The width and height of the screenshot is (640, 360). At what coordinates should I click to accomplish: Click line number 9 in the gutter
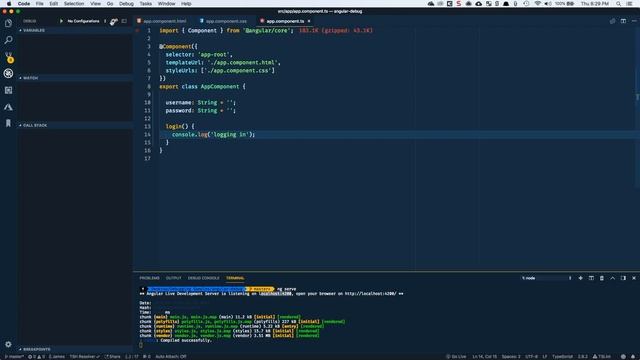tap(149, 94)
